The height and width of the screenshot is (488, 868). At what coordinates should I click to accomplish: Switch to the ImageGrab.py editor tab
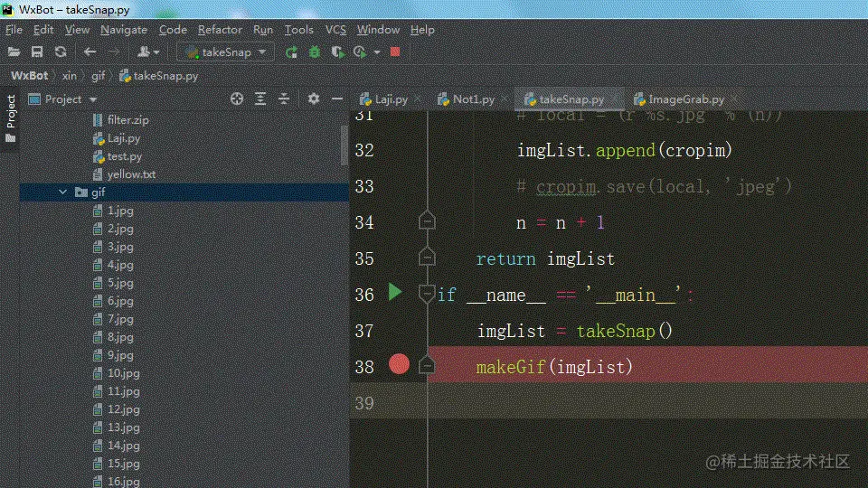pos(679,99)
